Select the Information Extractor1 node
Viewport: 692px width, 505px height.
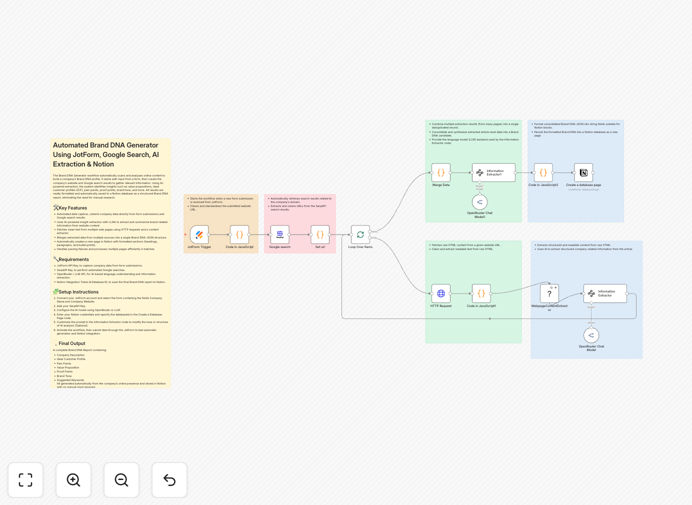point(494,173)
